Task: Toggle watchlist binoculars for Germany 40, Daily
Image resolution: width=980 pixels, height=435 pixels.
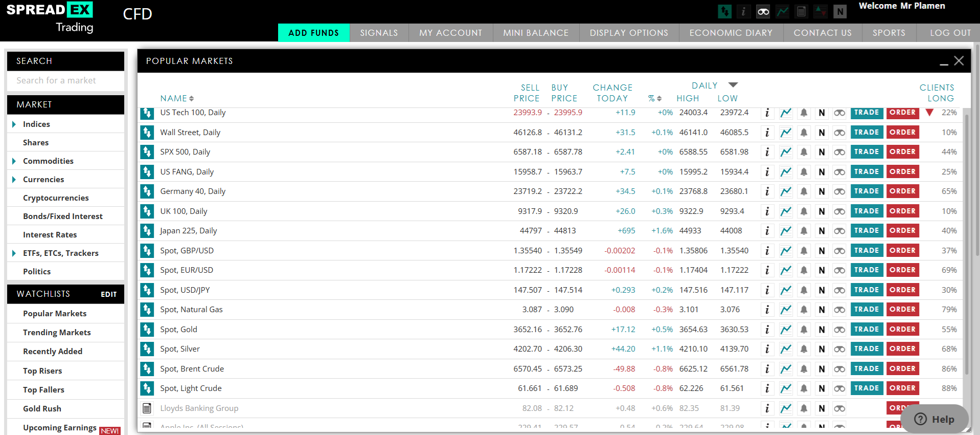Action: [839, 191]
